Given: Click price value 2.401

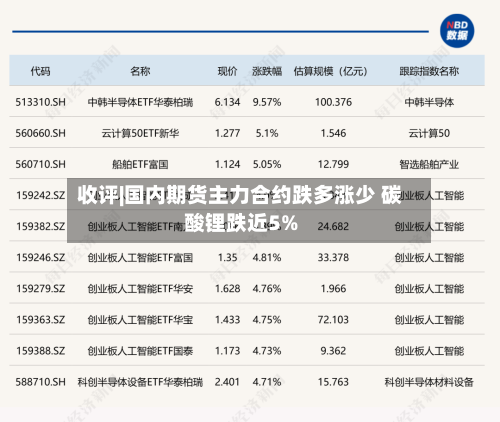Looking at the screenshot, I should pyautogui.click(x=227, y=382).
